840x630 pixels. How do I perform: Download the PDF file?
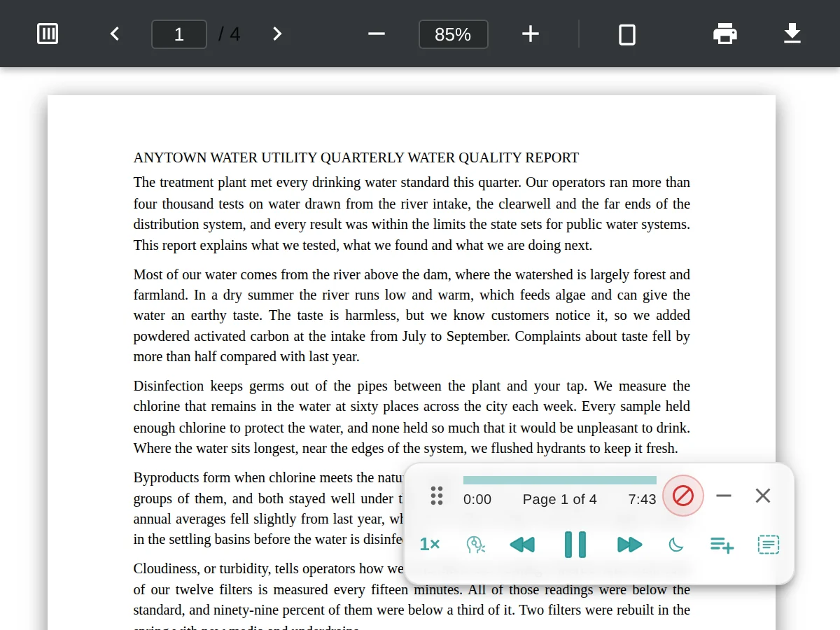pos(792,34)
